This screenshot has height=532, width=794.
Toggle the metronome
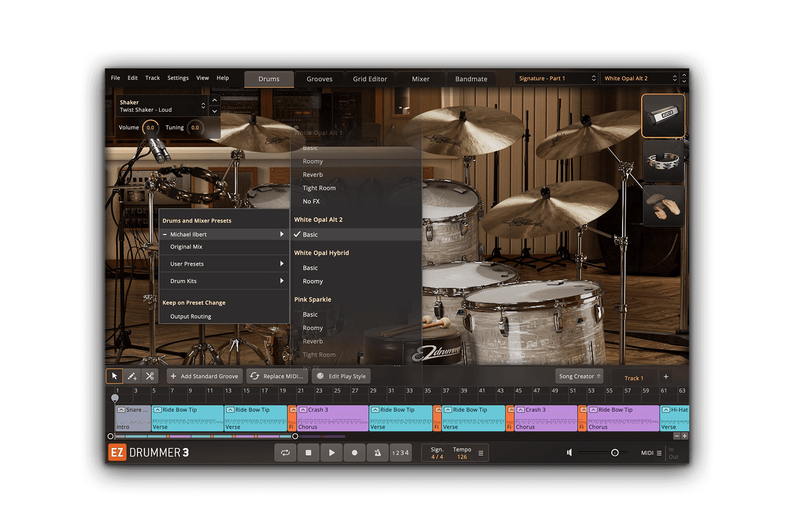(x=378, y=453)
